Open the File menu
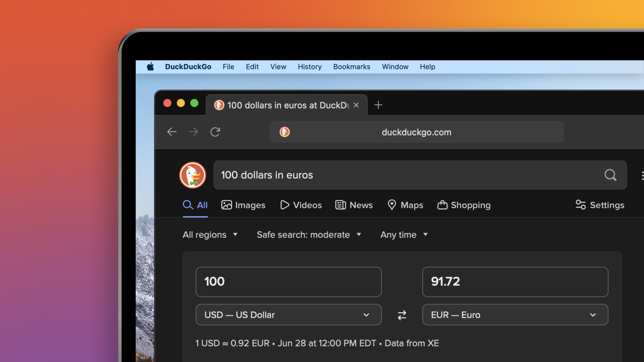 pos(228,67)
